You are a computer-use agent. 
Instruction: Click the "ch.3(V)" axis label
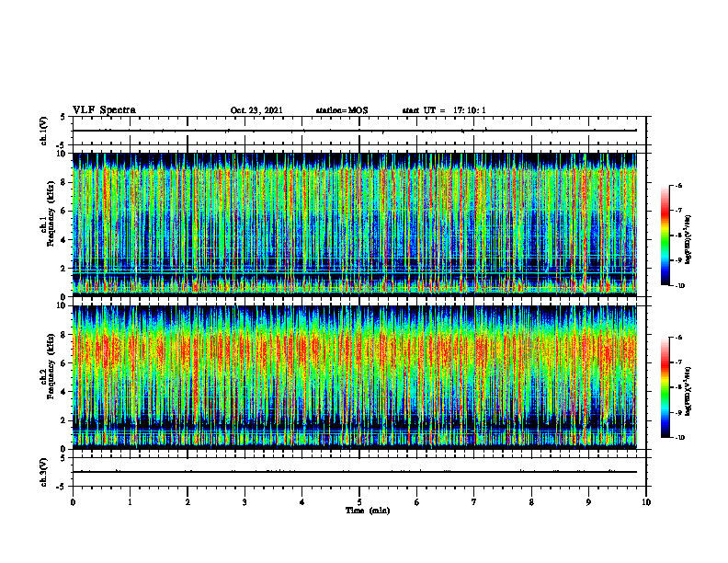click(43, 472)
